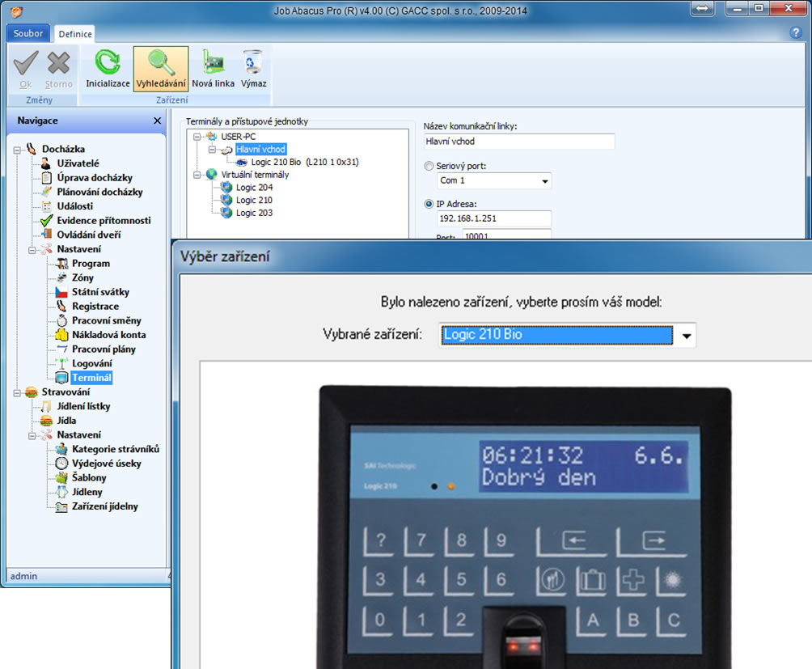The image size is (812, 669).
Task: Select Logic 210 Bio terminal entry
Action: click(x=304, y=162)
